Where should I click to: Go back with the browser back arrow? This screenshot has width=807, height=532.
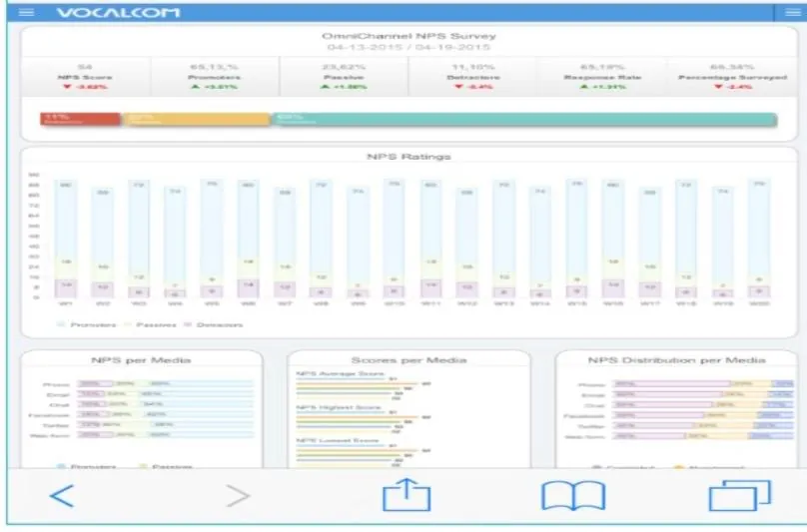click(x=62, y=496)
